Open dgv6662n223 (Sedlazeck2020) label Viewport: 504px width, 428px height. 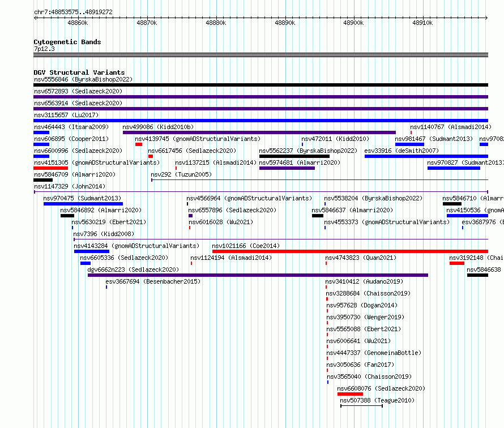(134, 269)
